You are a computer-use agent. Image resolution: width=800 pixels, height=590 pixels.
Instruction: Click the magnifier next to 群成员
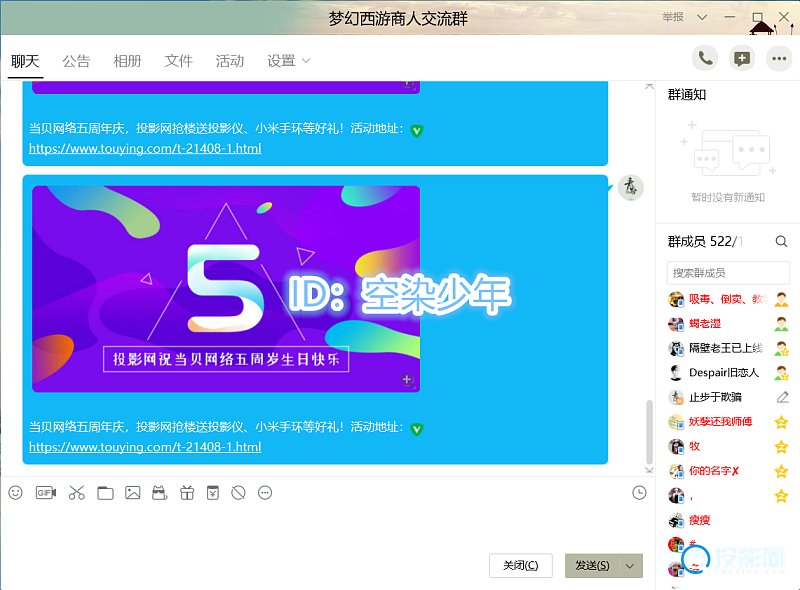[x=781, y=241]
